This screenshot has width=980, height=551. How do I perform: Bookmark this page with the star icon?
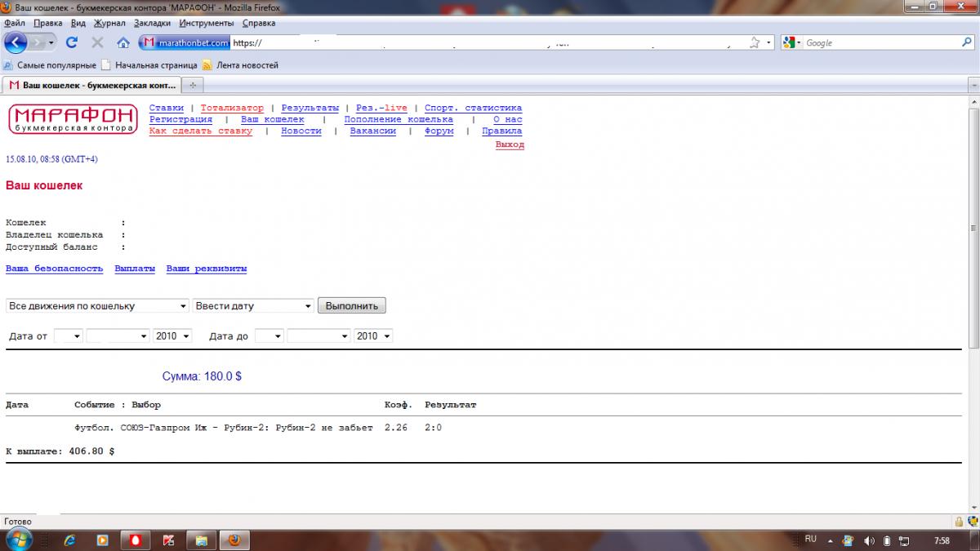click(755, 42)
